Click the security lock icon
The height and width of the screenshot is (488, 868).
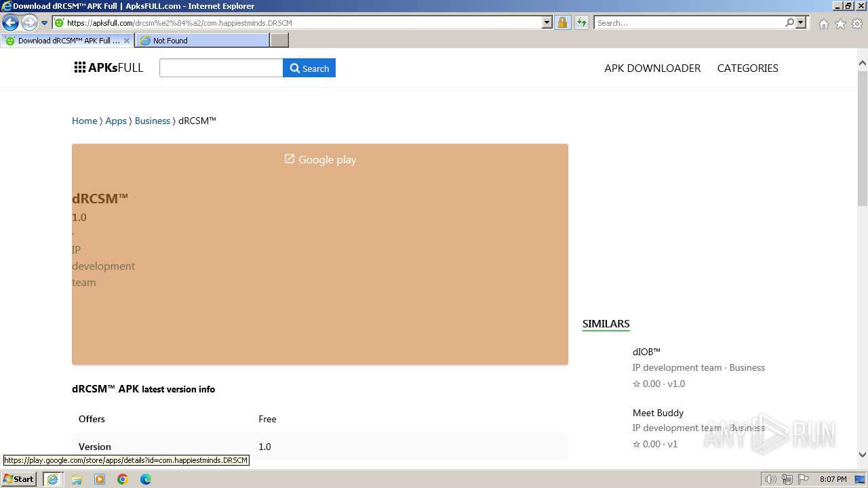(x=562, y=23)
